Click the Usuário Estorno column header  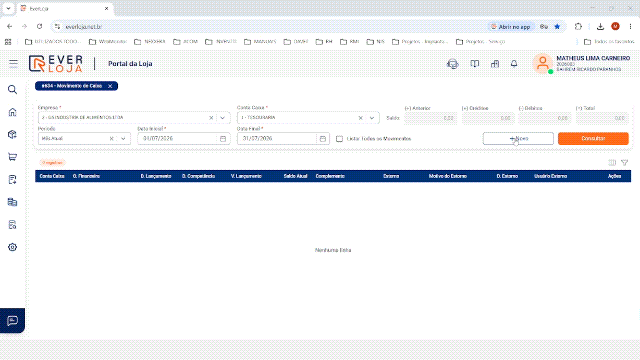click(550, 176)
